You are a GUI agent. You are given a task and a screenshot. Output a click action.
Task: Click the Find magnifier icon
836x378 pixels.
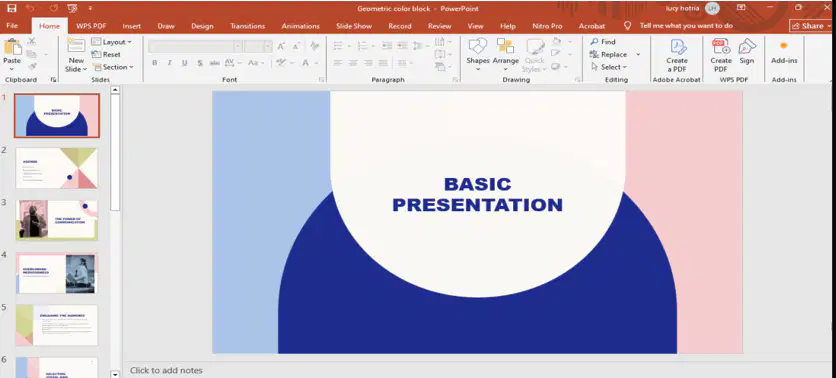tap(594, 42)
